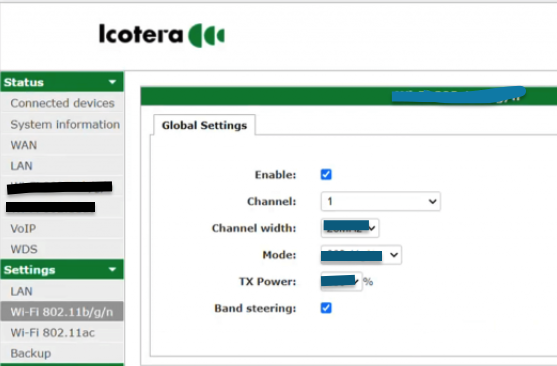Open the Channel width dropdown

point(350,228)
